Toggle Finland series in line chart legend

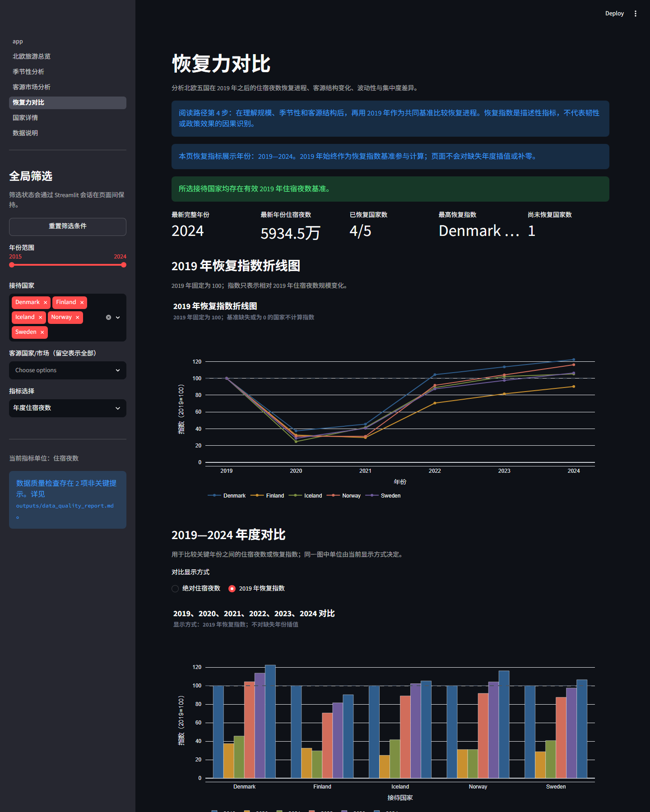pyautogui.click(x=267, y=495)
